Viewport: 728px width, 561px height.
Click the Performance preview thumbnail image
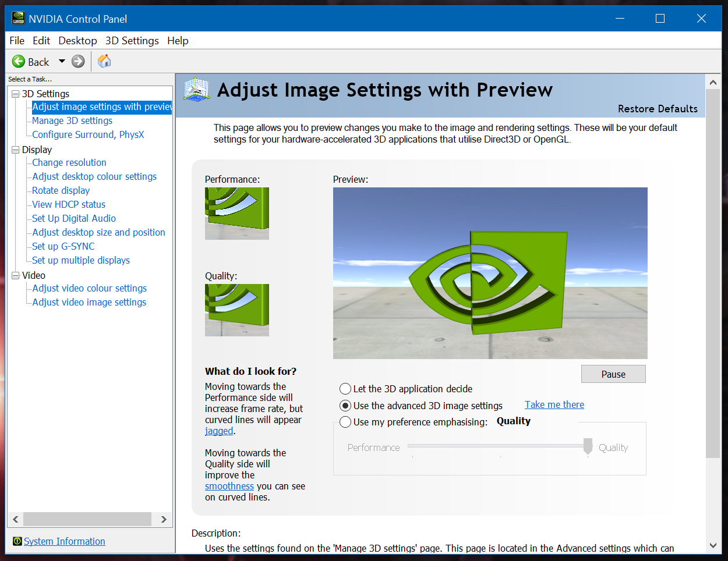(236, 213)
